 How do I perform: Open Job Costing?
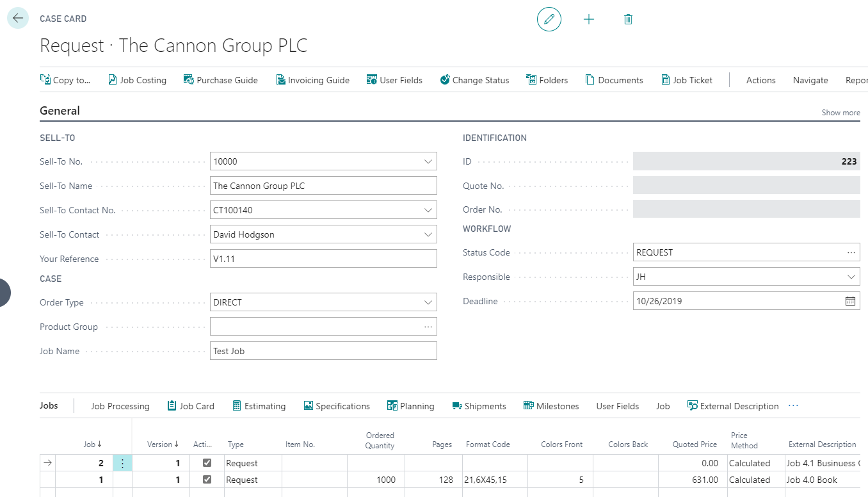tap(137, 80)
